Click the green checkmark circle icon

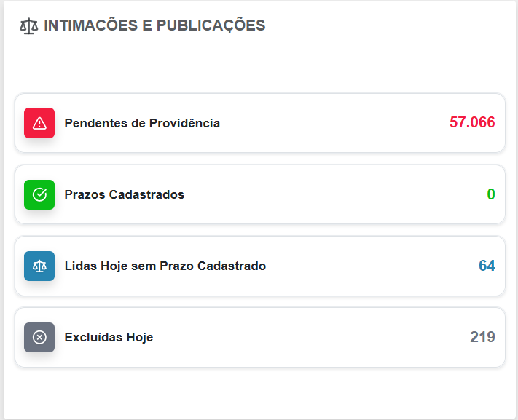point(39,194)
